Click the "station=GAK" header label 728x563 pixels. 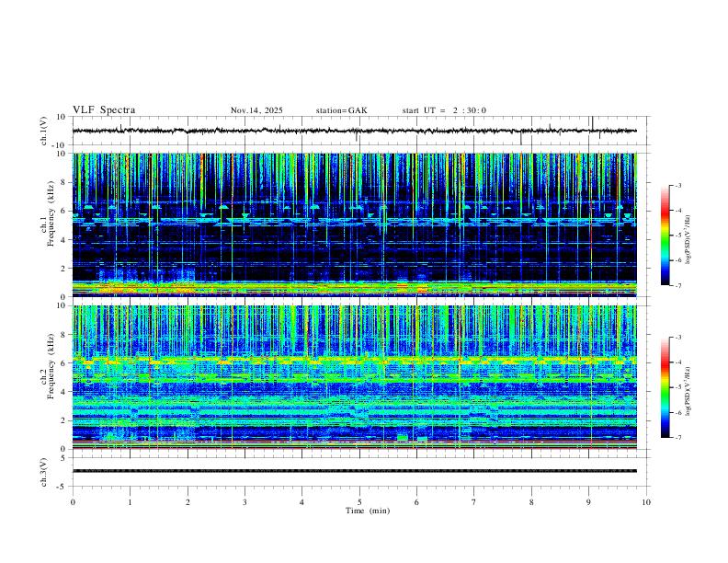coord(341,110)
